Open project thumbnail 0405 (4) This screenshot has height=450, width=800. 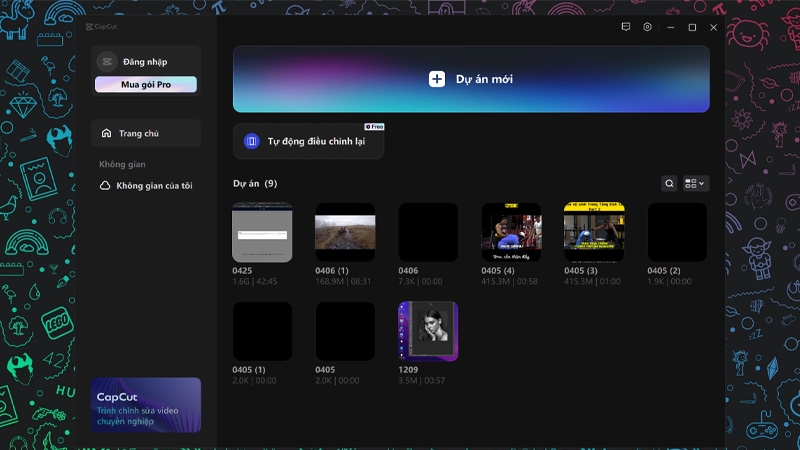(x=511, y=232)
